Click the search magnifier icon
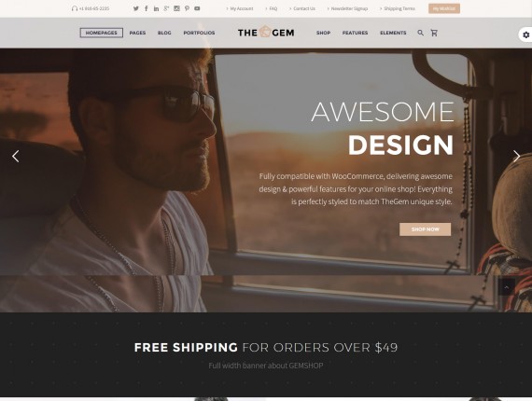532x401 pixels. 420,33
